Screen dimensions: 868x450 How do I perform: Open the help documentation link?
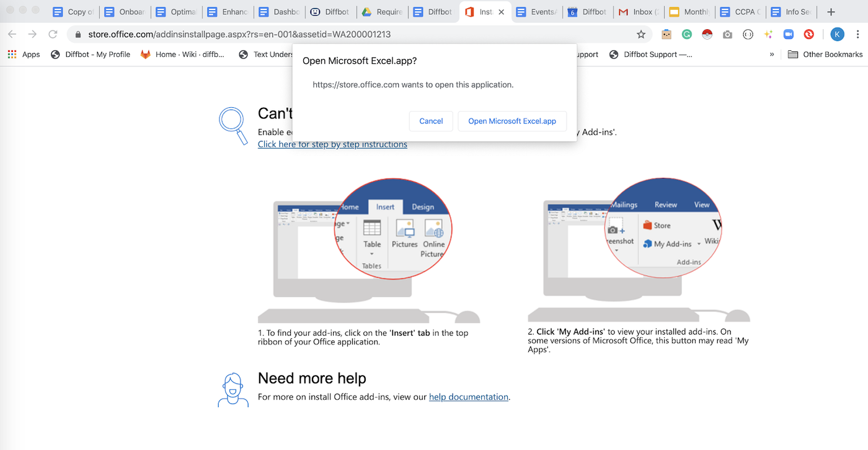469,397
